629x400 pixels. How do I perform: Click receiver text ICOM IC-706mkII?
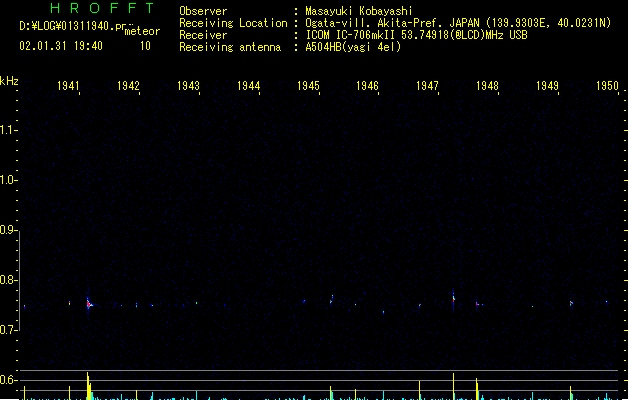click(x=351, y=35)
